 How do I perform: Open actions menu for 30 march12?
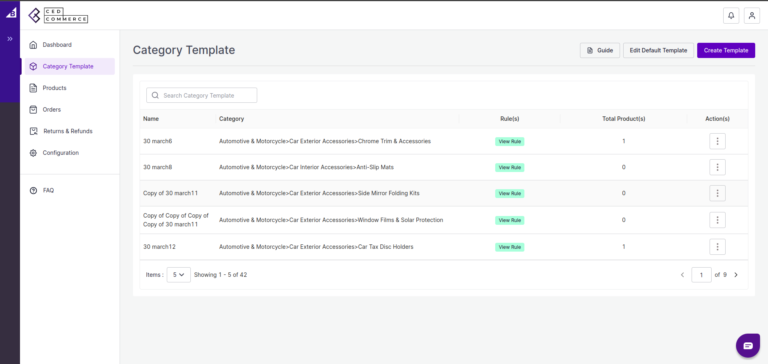pyautogui.click(x=718, y=247)
